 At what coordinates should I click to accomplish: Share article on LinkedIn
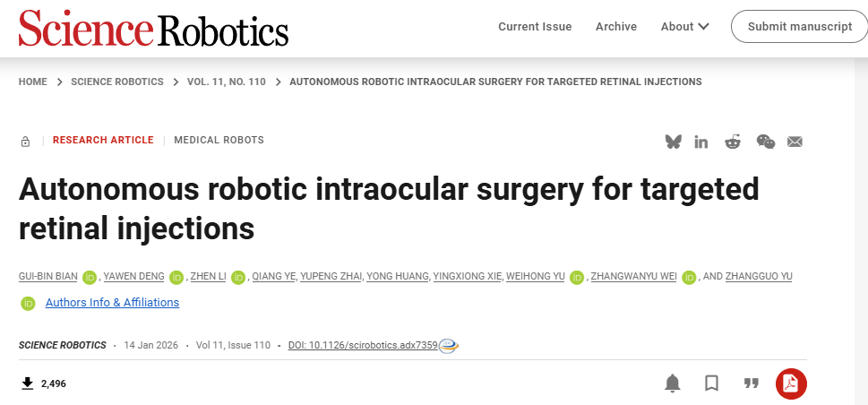(x=701, y=142)
